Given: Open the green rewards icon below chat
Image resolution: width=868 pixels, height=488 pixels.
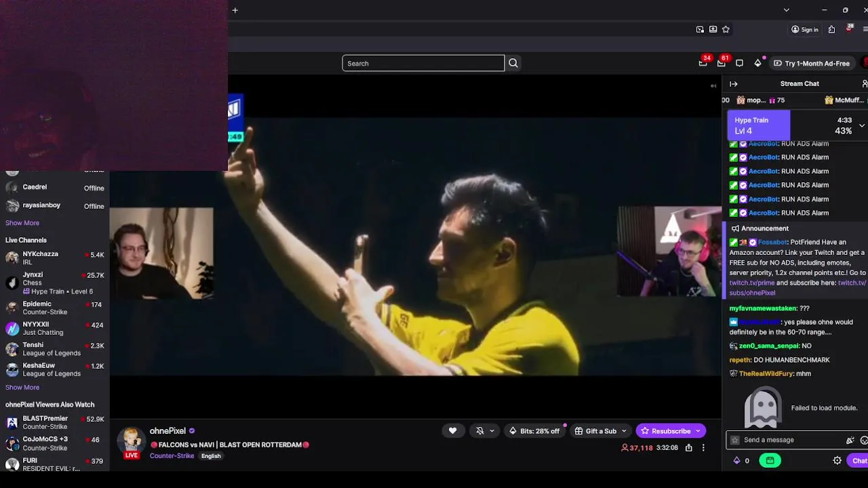Looking at the screenshot, I should 770,461.
